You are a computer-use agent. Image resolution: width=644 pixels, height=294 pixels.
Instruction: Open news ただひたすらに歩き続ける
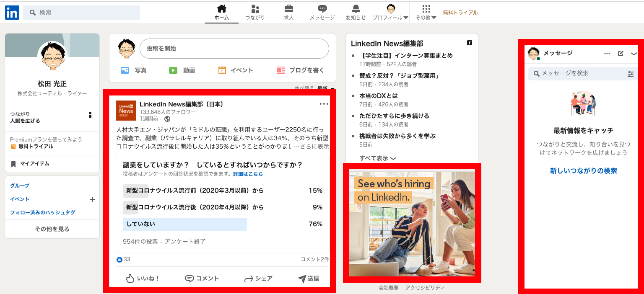pos(394,116)
